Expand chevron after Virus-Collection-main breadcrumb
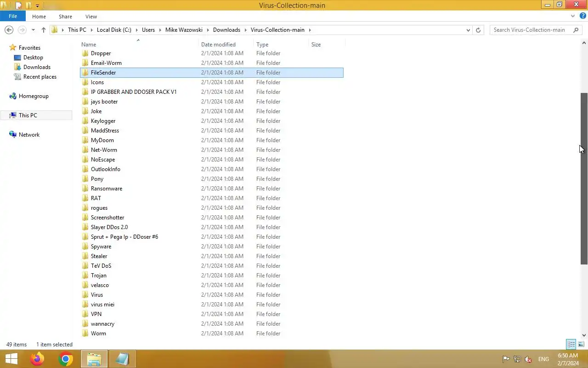588x368 pixels. pyautogui.click(x=310, y=30)
